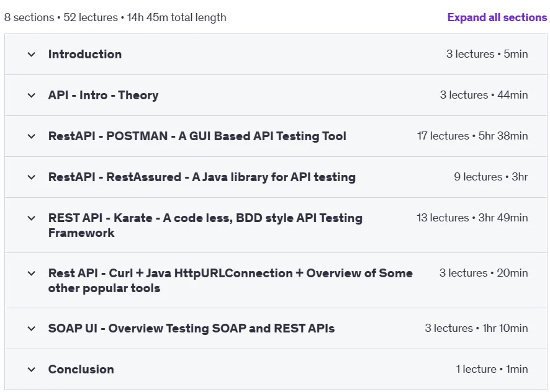The width and height of the screenshot is (550, 392).
Task: Click chevron for REST API - Karate section
Action: (31, 218)
